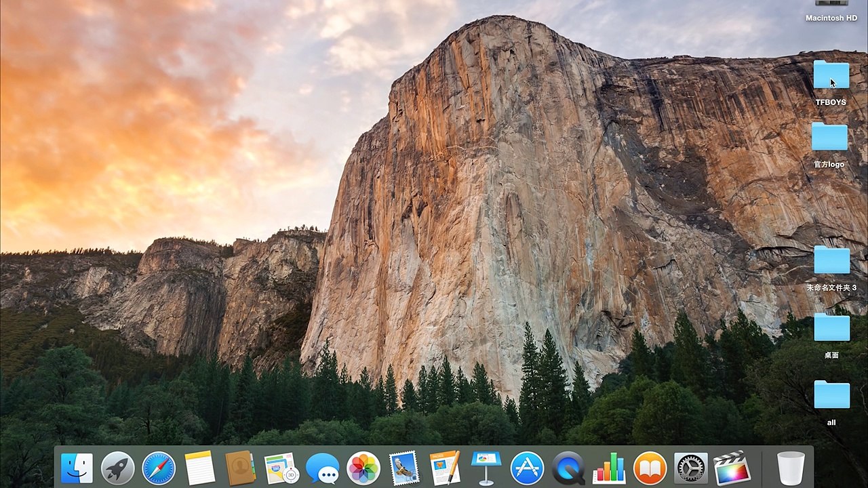868x488 pixels.
Task: Open Messages chat bubbles icon
Action: (x=322, y=468)
